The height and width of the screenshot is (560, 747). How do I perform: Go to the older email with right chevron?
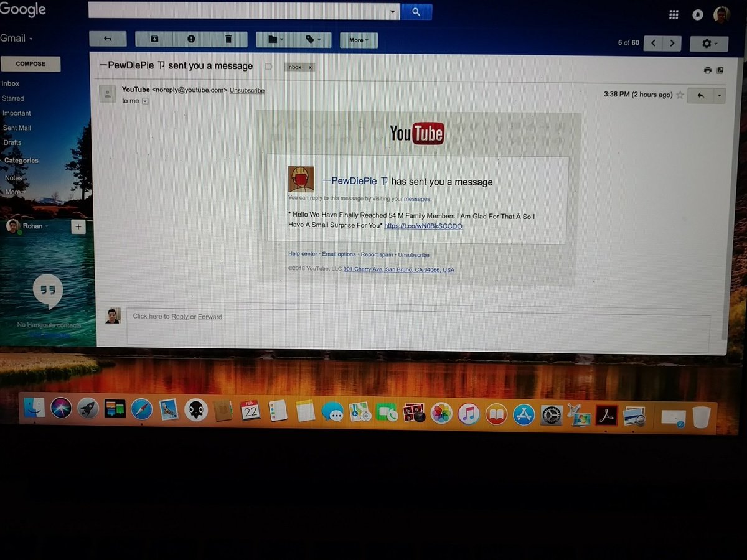672,43
